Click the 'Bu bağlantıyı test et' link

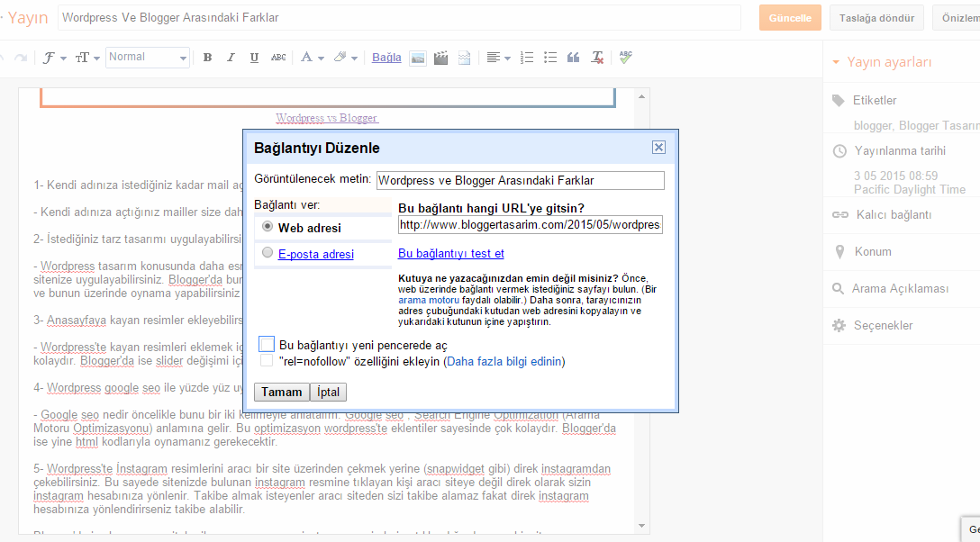[451, 254]
